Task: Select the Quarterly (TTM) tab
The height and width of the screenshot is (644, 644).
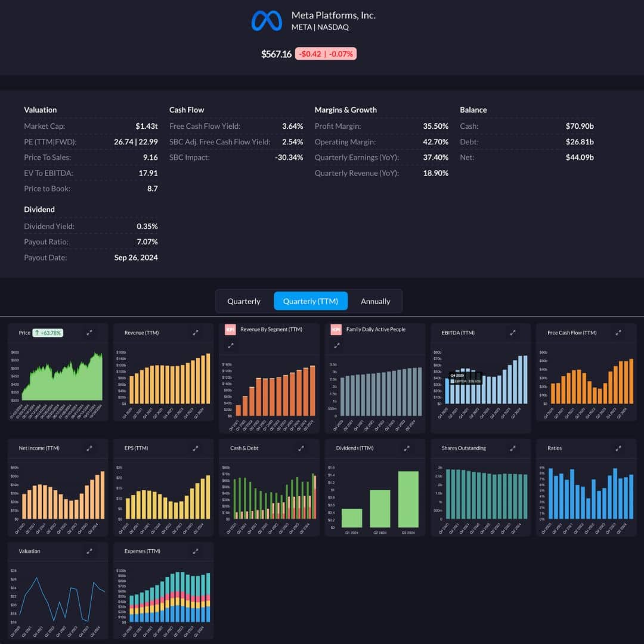Action: click(311, 301)
